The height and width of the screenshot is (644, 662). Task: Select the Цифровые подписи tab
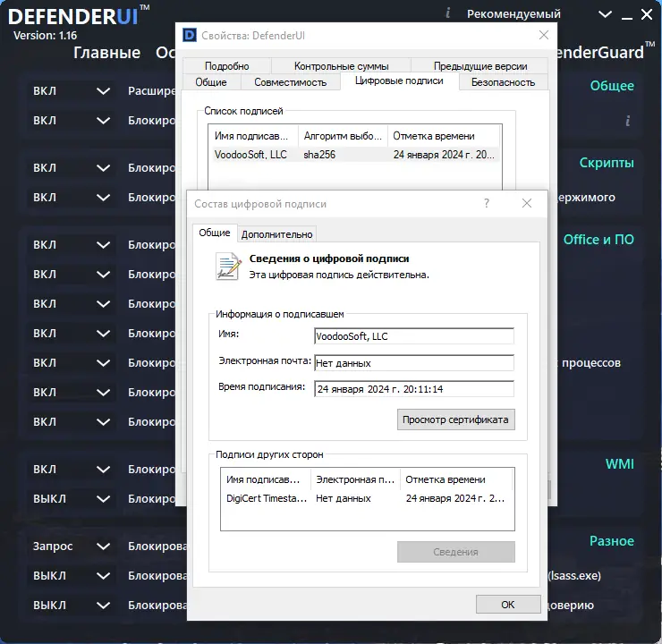pyautogui.click(x=399, y=80)
